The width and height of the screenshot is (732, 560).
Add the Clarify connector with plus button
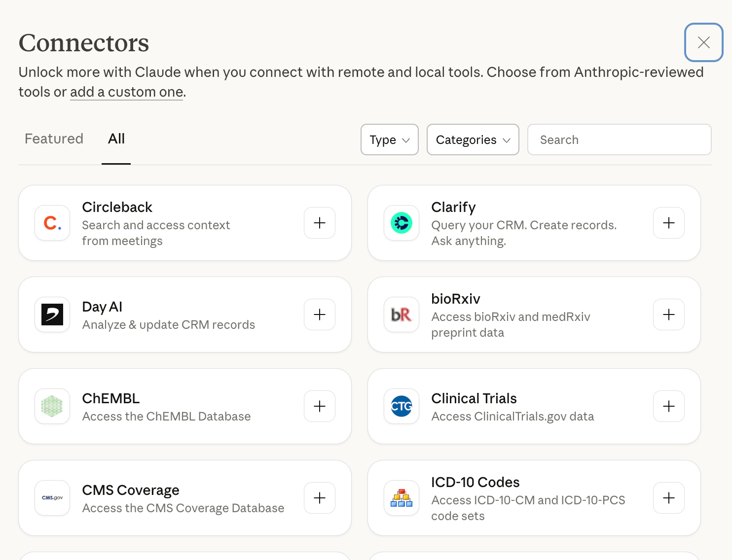pyautogui.click(x=668, y=223)
